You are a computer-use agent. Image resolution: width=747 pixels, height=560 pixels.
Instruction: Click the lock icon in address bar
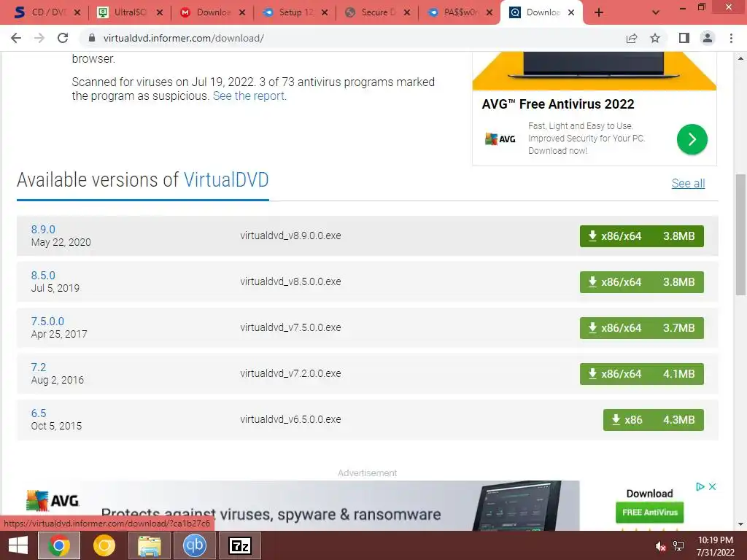[92, 38]
